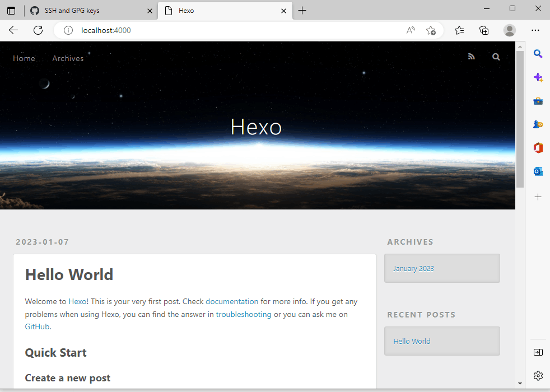550x392 pixels.
Task: Open Copilot in the Edge sidebar
Action: tap(538, 77)
